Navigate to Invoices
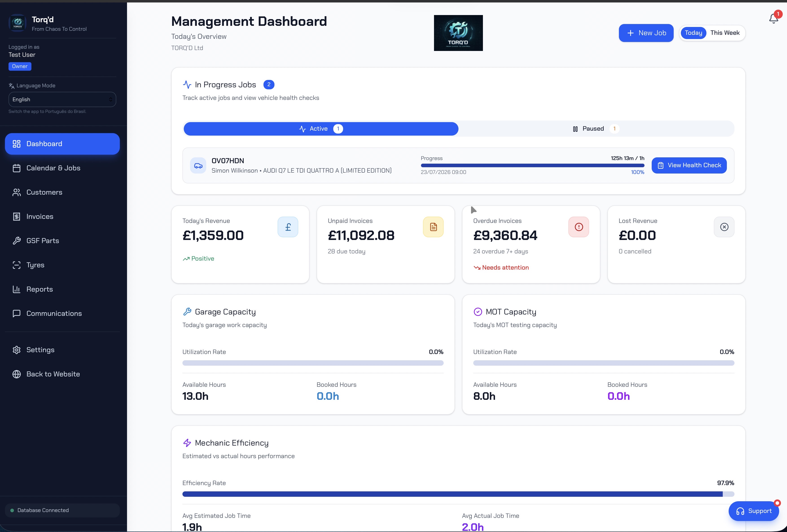This screenshot has width=787, height=532. pyautogui.click(x=62, y=217)
